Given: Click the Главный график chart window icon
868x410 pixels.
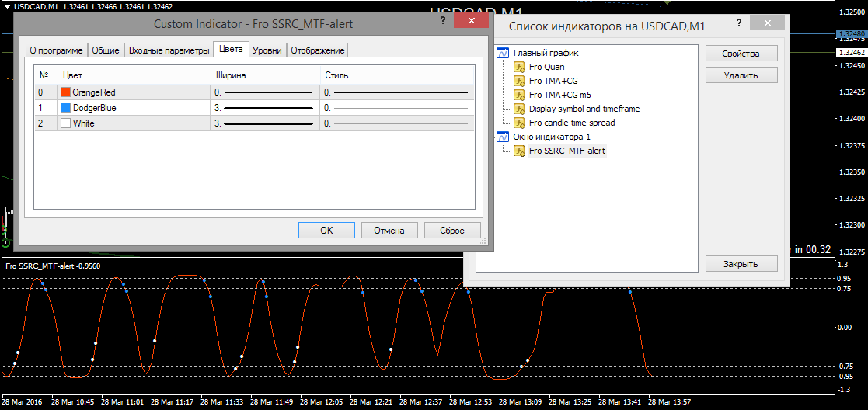Looking at the screenshot, I should 504,53.
